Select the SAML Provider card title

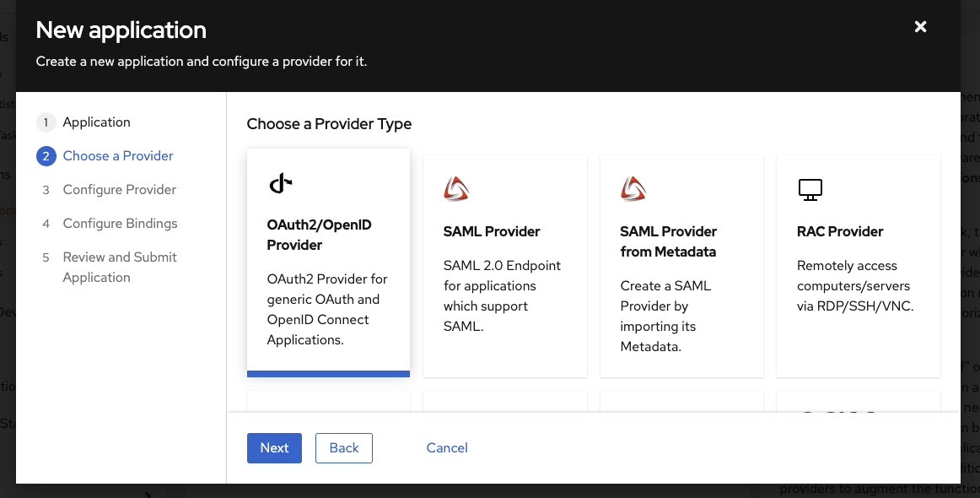tap(492, 231)
